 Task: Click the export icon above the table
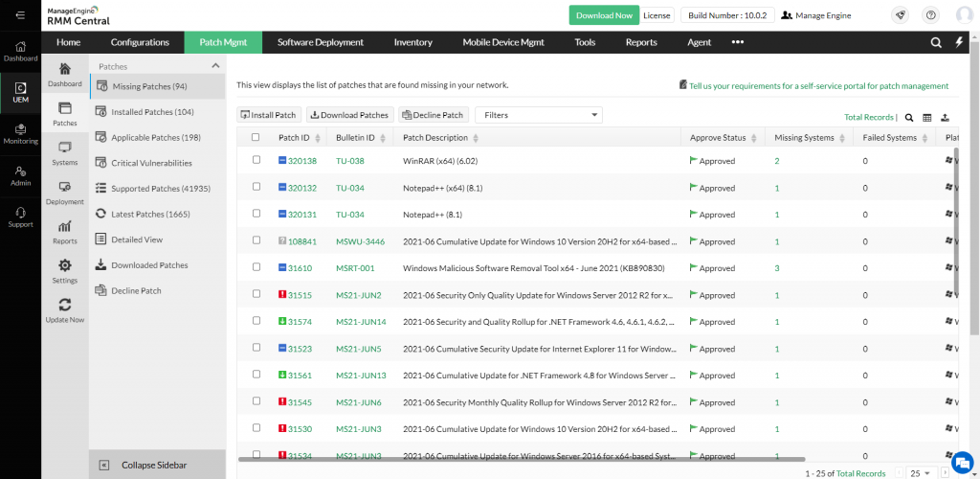945,117
